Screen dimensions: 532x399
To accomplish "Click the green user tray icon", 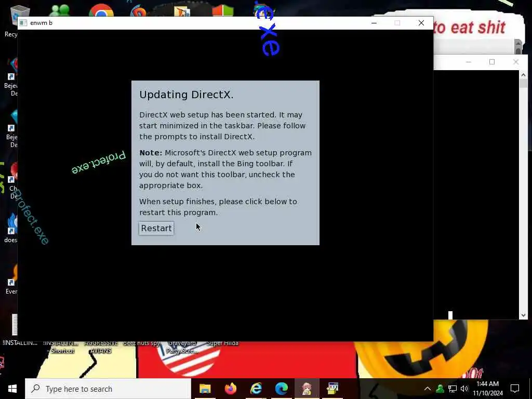I will tap(440, 389).
